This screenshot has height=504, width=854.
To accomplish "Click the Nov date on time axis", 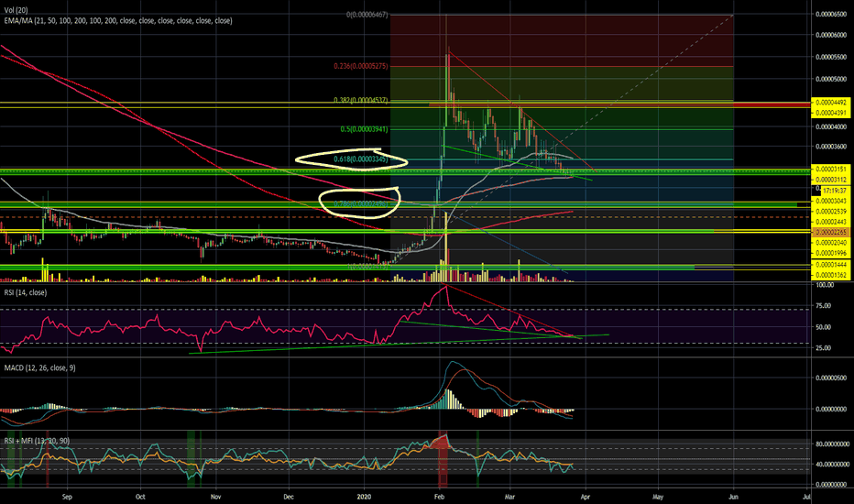I will (x=215, y=497).
